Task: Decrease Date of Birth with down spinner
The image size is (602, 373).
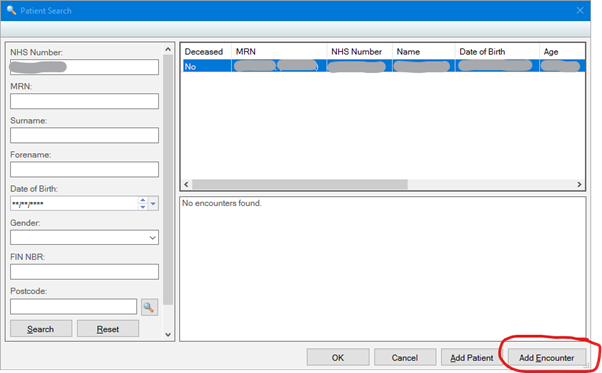Action: pos(143,207)
